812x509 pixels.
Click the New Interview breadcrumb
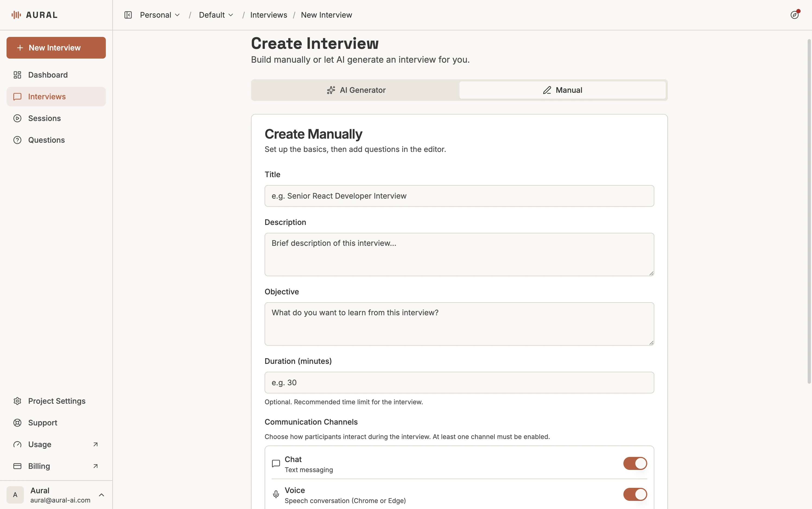point(326,15)
